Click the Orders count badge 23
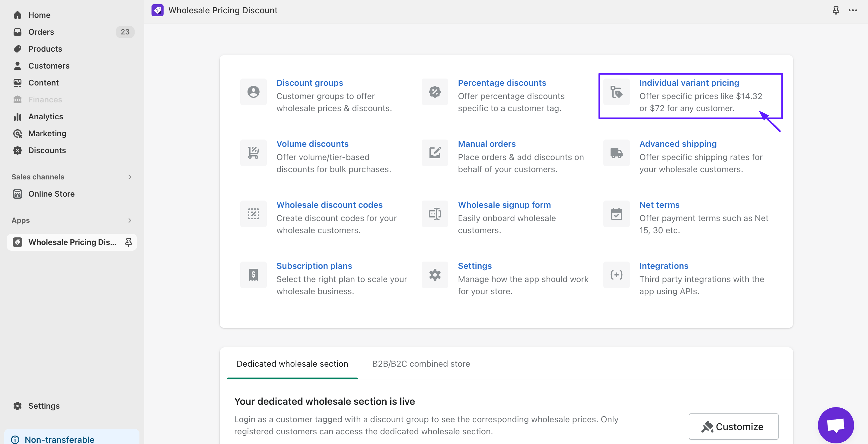 click(x=125, y=32)
